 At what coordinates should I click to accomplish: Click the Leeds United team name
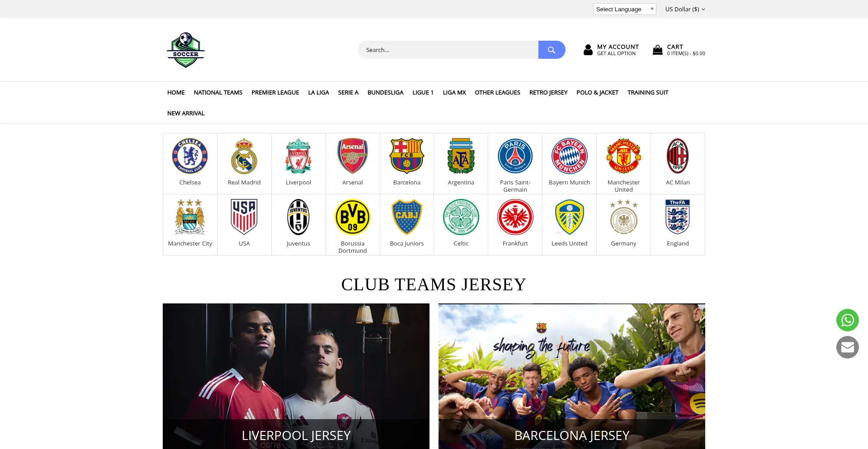click(569, 243)
